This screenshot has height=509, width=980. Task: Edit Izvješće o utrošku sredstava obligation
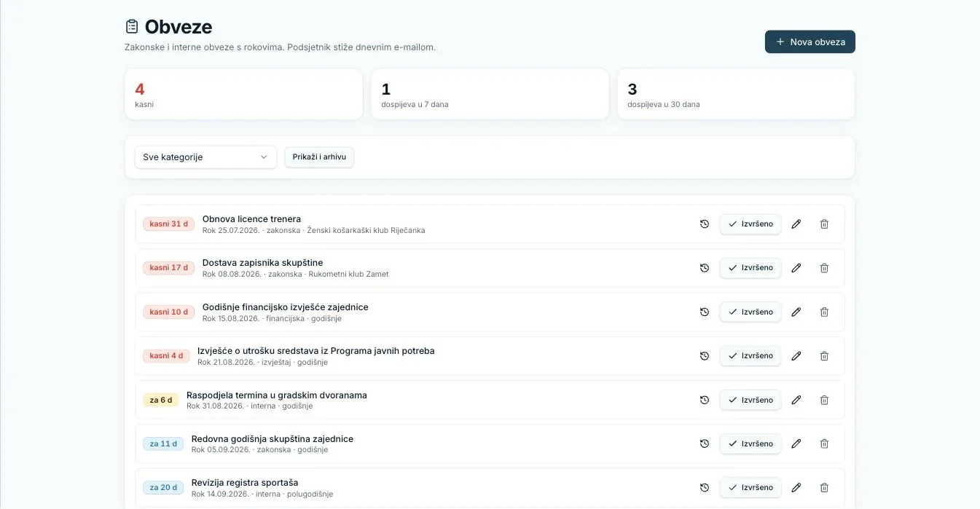pyautogui.click(x=796, y=356)
